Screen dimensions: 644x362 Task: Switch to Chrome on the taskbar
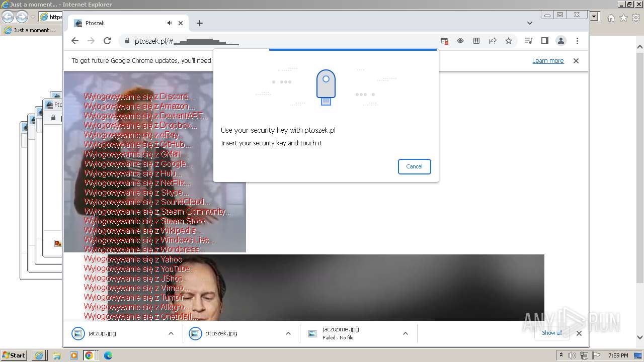(89, 355)
